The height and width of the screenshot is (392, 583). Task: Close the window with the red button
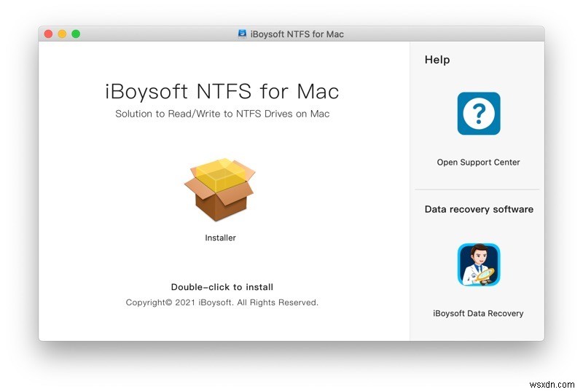coord(48,34)
